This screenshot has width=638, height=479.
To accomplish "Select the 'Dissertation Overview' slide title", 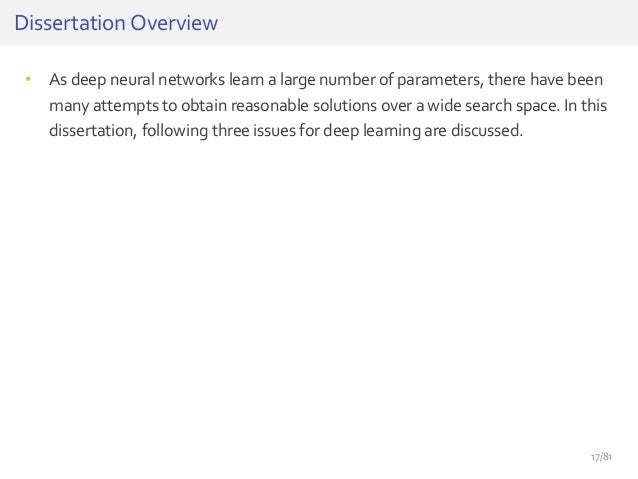I will (116, 23).
